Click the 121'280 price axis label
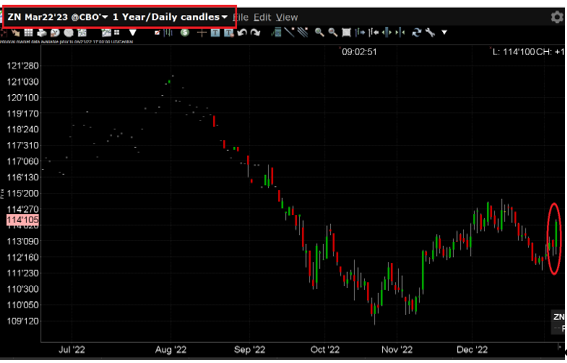The height and width of the screenshot is (363, 567). 22,66
